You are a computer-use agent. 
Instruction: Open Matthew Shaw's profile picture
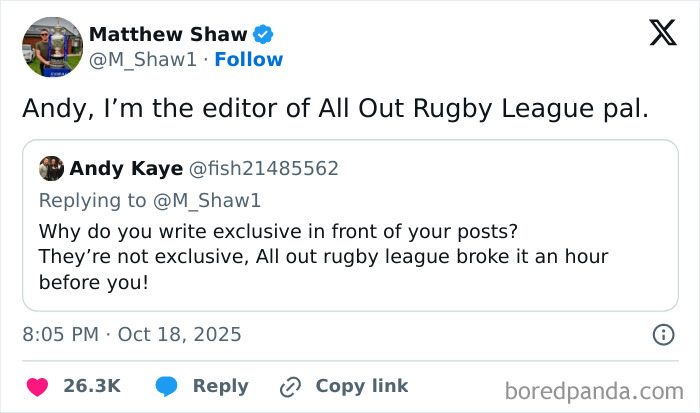click(51, 46)
